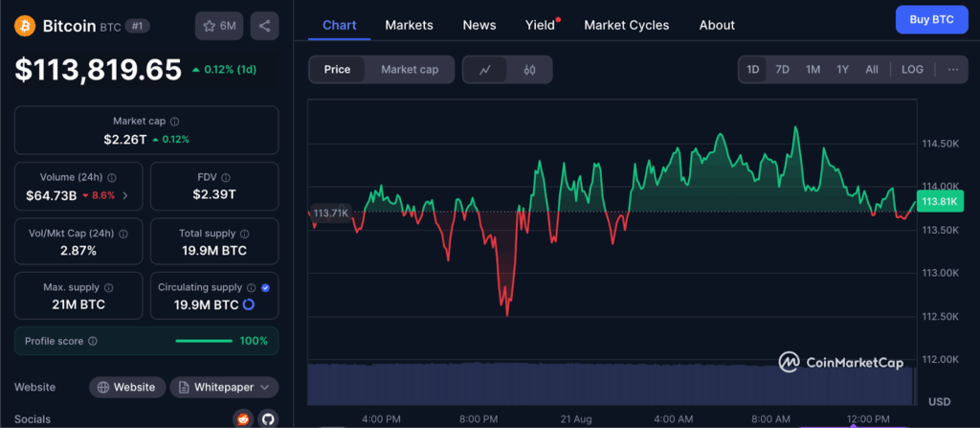
Task: Click the share icon button
Action: pyautogui.click(x=264, y=26)
